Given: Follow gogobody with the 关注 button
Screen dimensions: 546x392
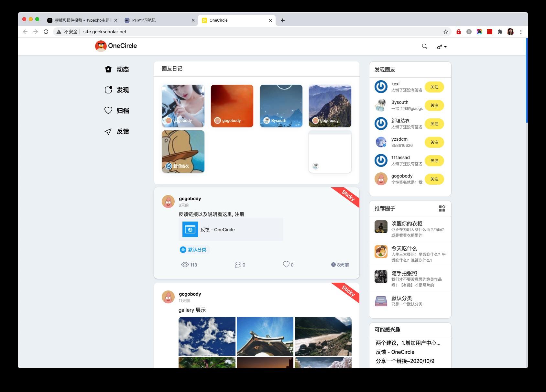Looking at the screenshot, I should coord(434,179).
